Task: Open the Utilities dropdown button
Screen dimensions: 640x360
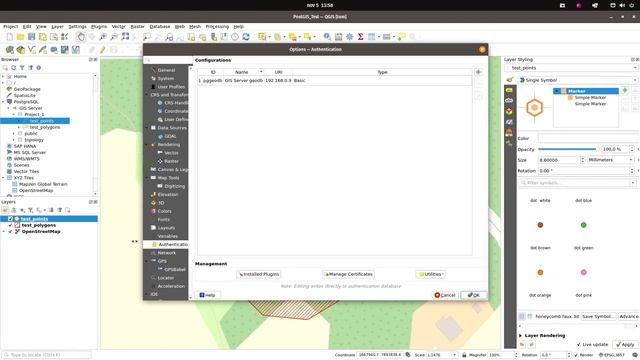Action: (x=431, y=274)
